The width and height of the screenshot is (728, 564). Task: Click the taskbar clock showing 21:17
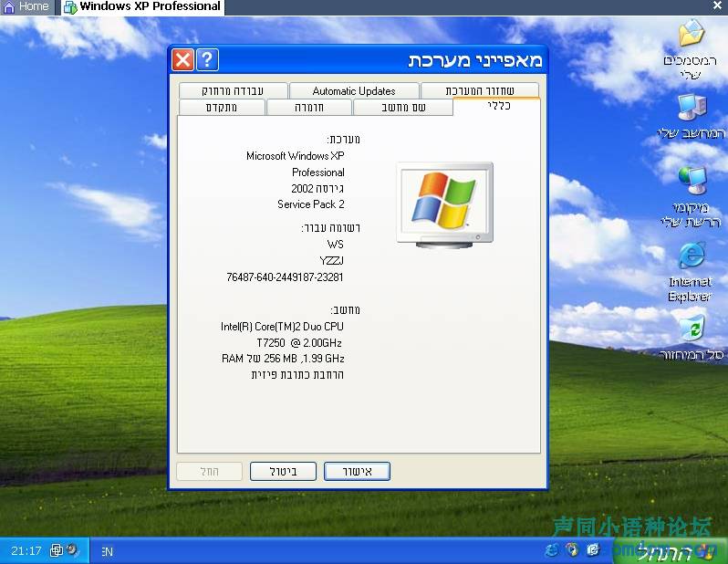click(x=26, y=551)
